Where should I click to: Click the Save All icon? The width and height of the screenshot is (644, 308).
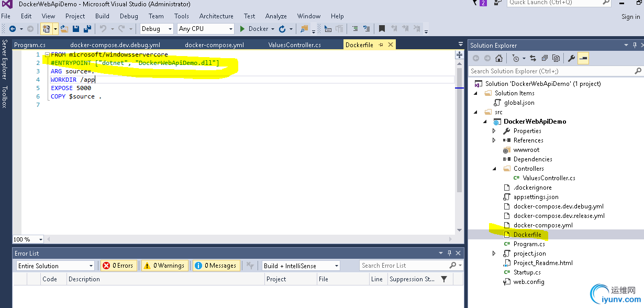click(x=87, y=29)
